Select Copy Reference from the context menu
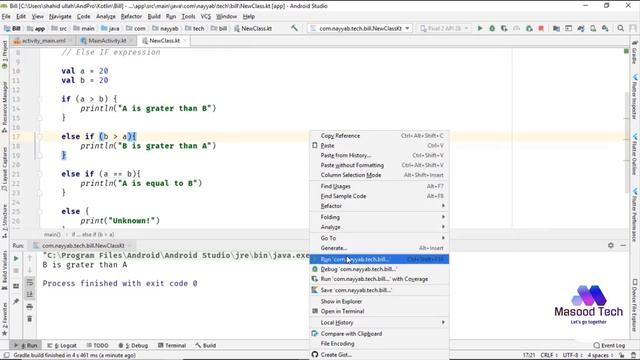The width and height of the screenshot is (640, 360). pos(380,136)
